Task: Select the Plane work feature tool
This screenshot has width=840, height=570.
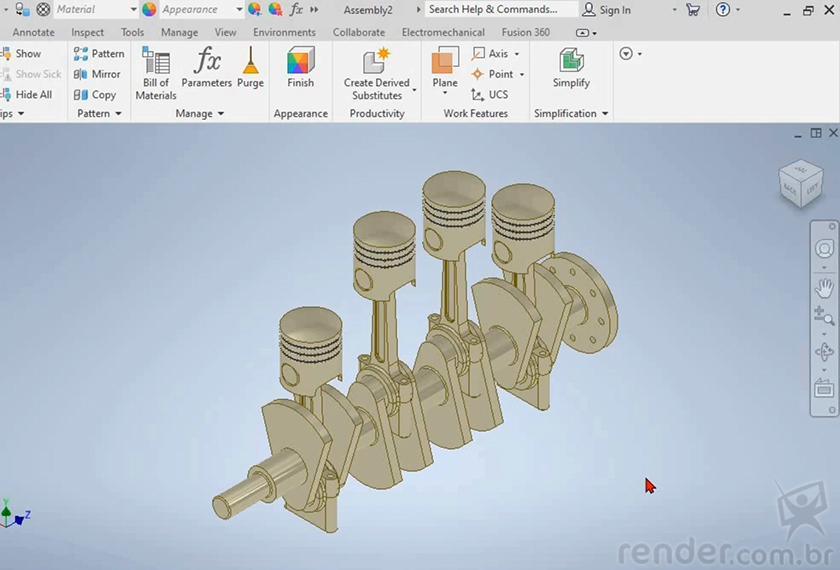Action: tap(445, 69)
